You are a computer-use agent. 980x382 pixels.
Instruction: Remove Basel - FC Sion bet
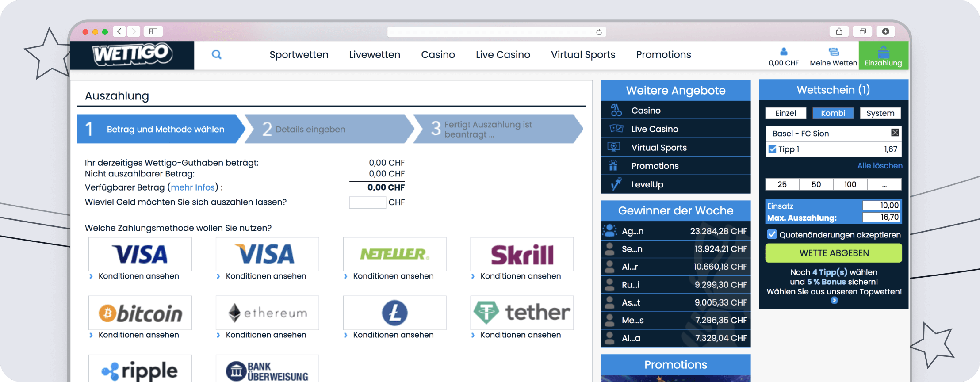tap(895, 133)
